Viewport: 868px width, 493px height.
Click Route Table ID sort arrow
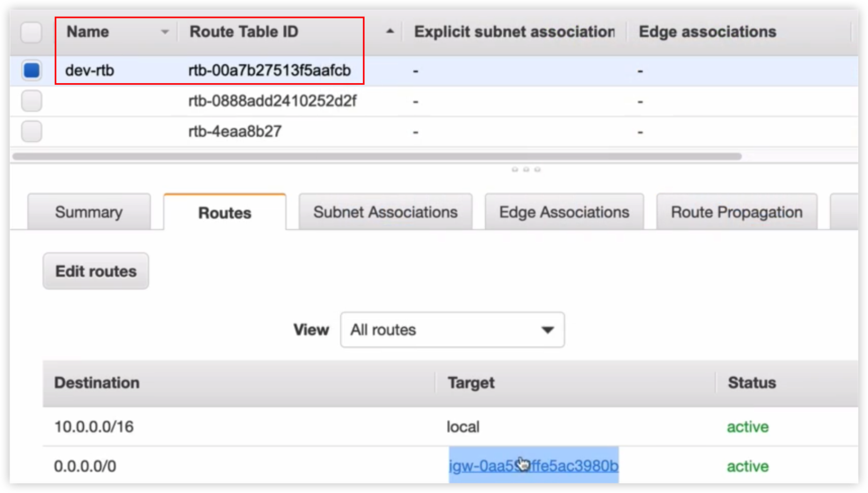tap(390, 32)
